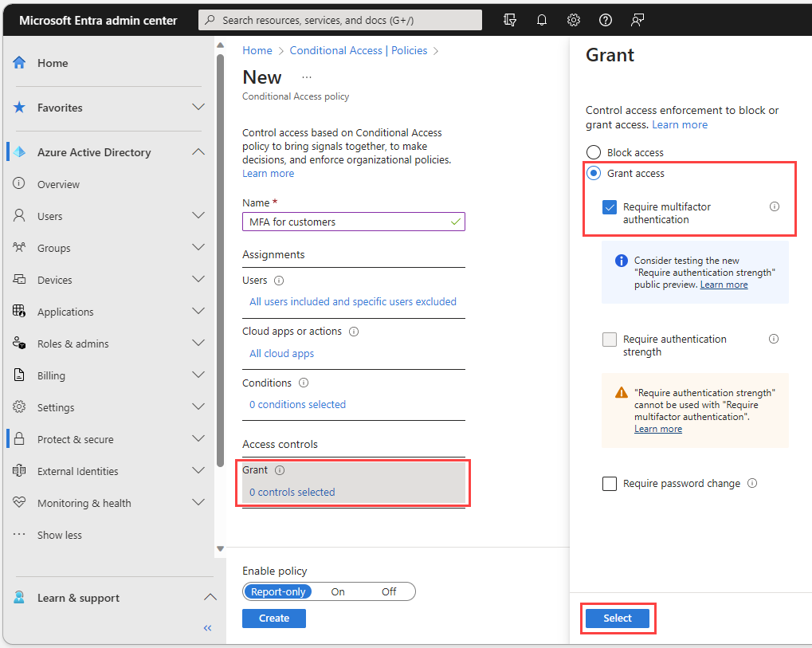This screenshot has height=648, width=812.
Task: Open the notifications bell icon
Action: (x=542, y=20)
